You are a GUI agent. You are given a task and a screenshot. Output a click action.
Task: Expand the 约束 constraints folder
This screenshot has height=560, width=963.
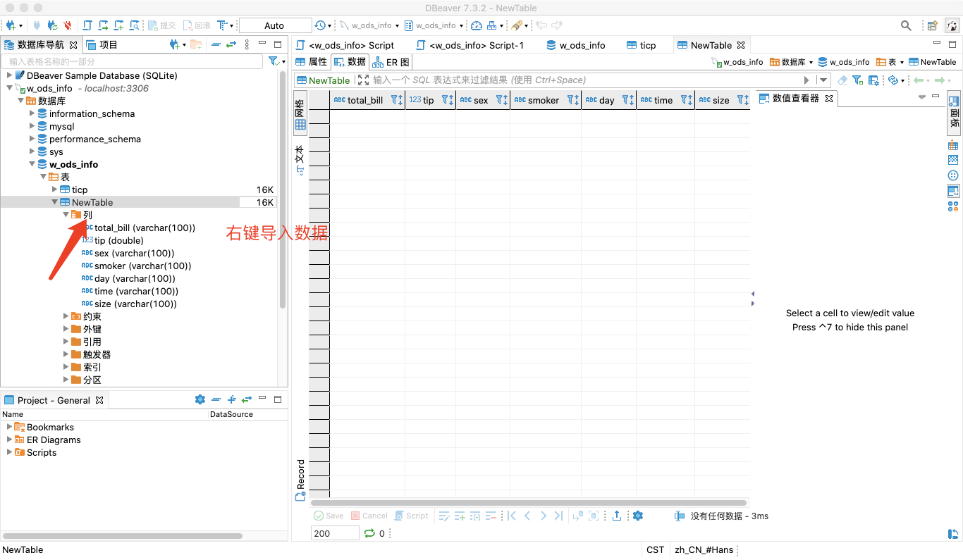[66, 316]
